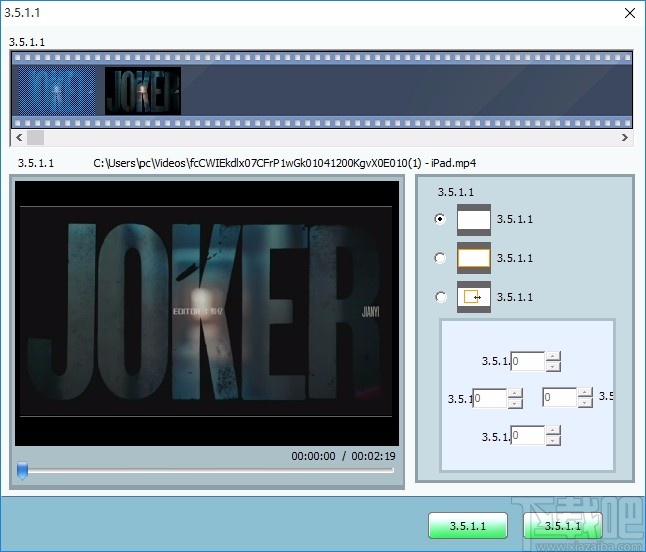
Task: Click the filmstrip scrollbar right arrow
Action: click(x=625, y=137)
